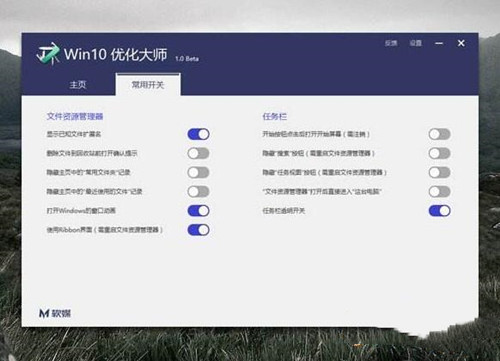Enable 开始按钮点击后打开开始屏幕 switch
Image resolution: width=500 pixels, height=361 pixels.
[440, 134]
